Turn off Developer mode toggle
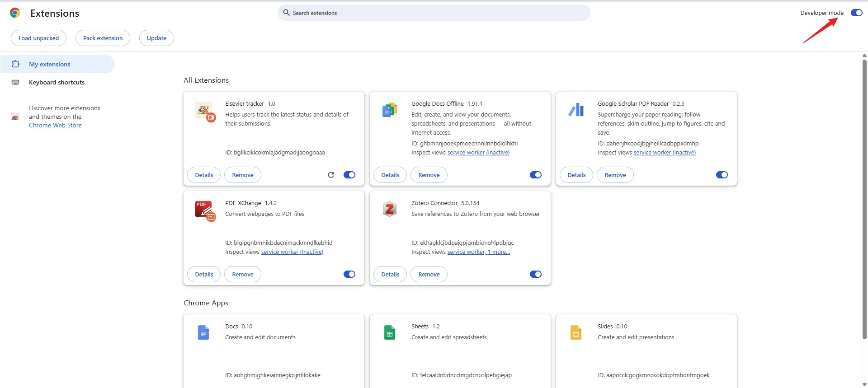 [856, 13]
